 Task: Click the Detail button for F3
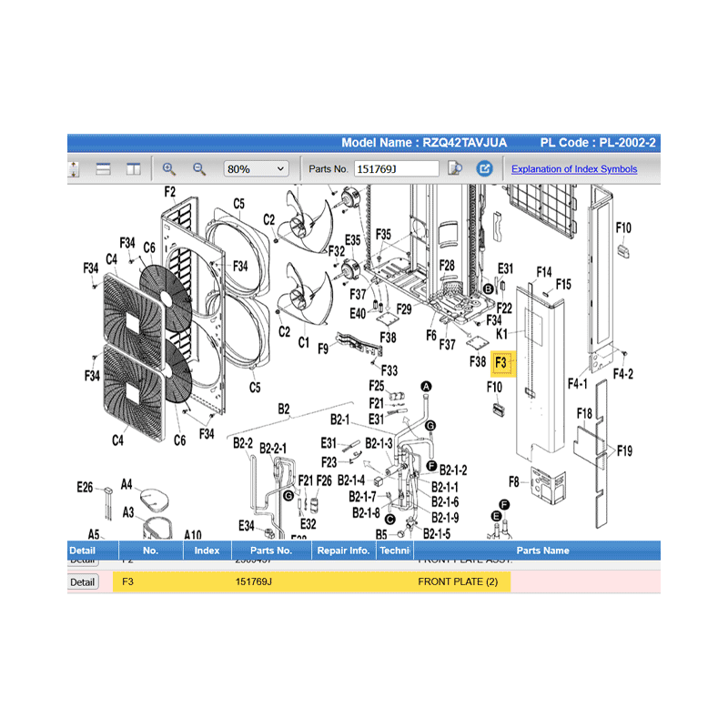pyautogui.click(x=82, y=582)
